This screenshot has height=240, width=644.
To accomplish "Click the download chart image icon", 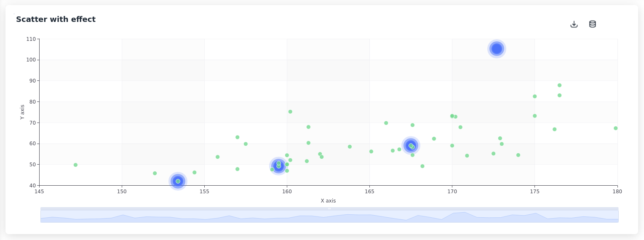I will point(574,24).
